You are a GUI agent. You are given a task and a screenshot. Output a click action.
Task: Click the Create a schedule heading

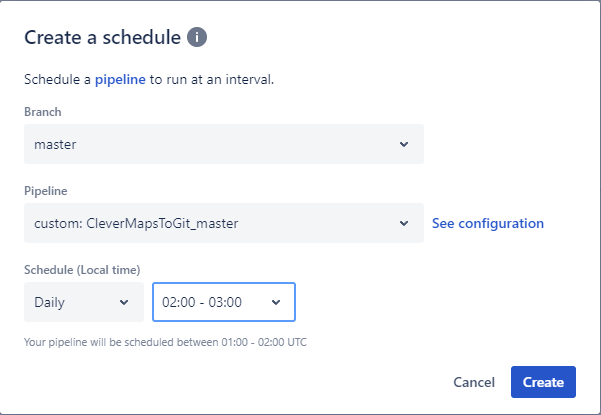(x=102, y=38)
